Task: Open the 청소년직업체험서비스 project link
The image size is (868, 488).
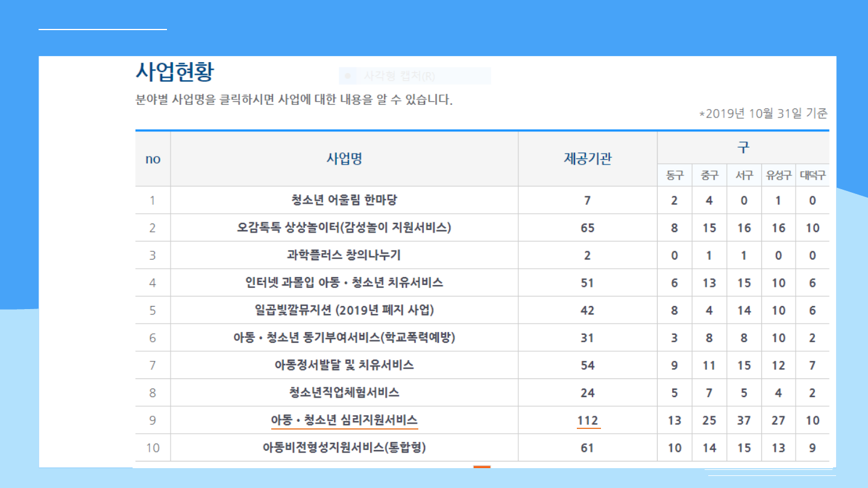Action: (x=344, y=393)
